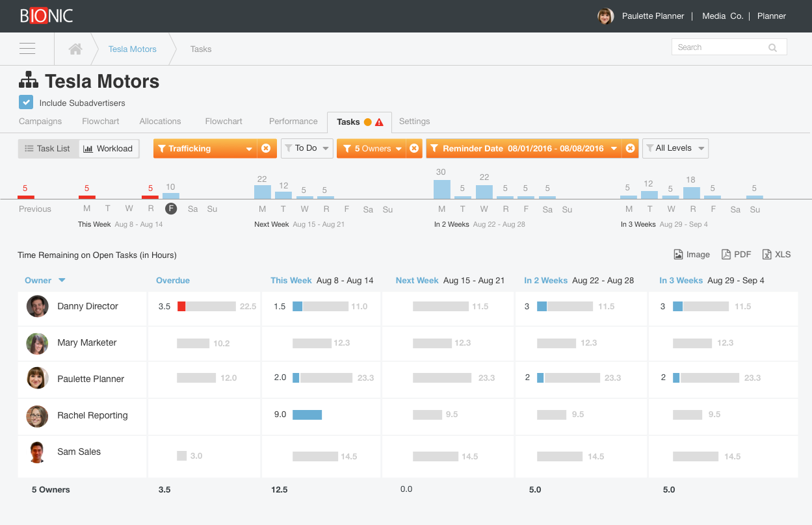The width and height of the screenshot is (812, 525).
Task: Click the bar labeled 10 on Friday
Action: [171, 196]
